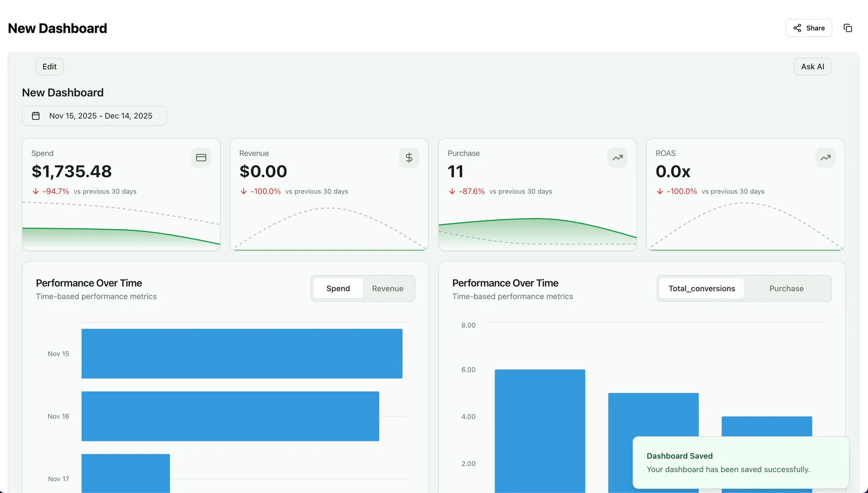The image size is (868, 493).
Task: Click the Nov 16 spend bar
Action: pos(230,416)
